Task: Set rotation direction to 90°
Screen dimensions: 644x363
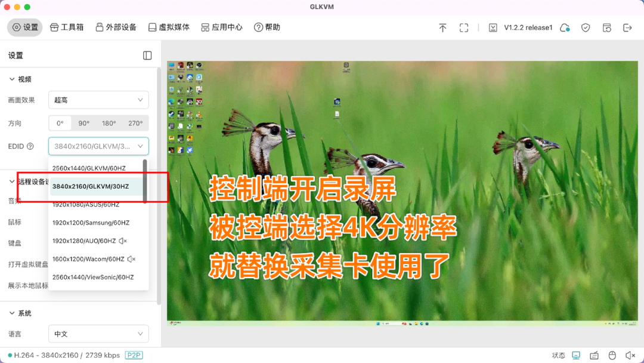Action: (84, 124)
